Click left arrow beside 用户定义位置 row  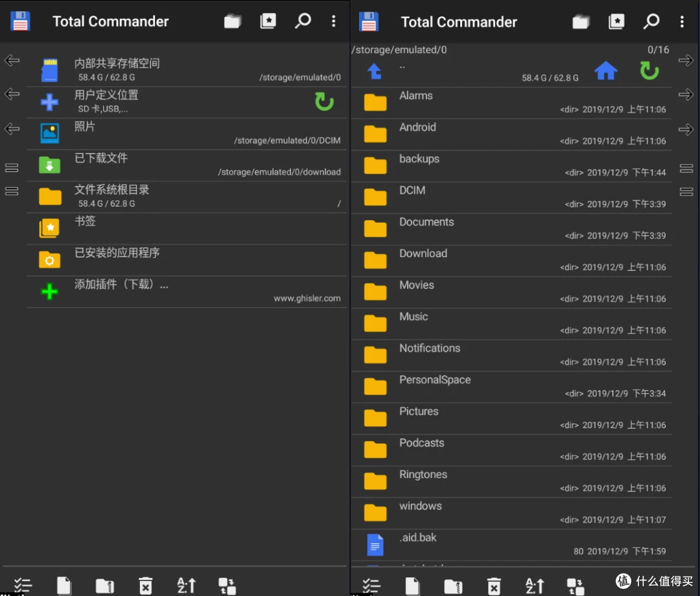point(12,94)
